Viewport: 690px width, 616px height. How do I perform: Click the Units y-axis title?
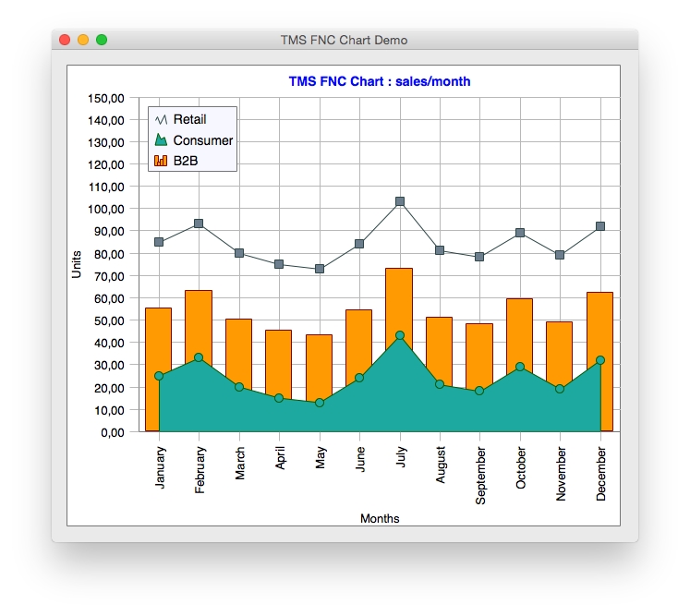click(x=77, y=264)
